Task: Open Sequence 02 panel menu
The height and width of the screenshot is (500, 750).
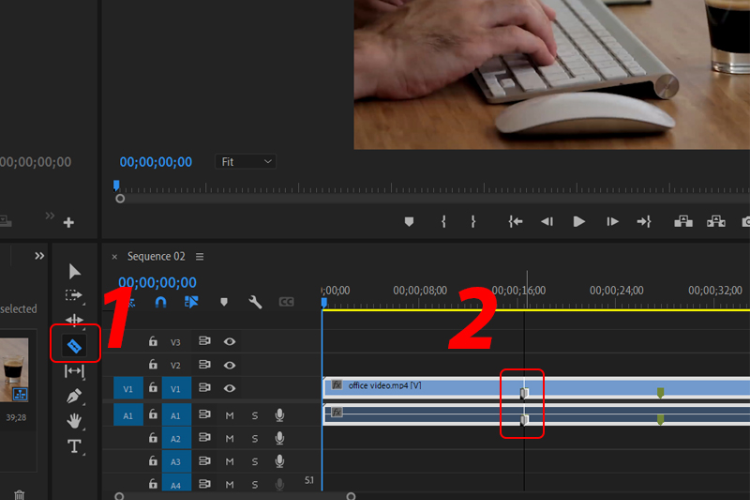Action: click(x=199, y=257)
